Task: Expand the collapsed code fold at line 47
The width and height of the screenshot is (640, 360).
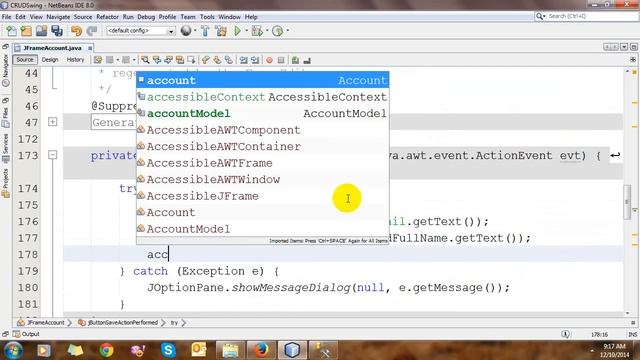Action: click(x=53, y=122)
